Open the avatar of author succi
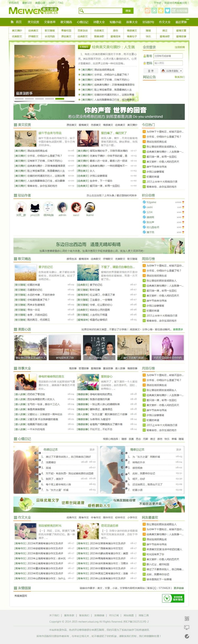The image size is (198, 644). coord(76,207)
